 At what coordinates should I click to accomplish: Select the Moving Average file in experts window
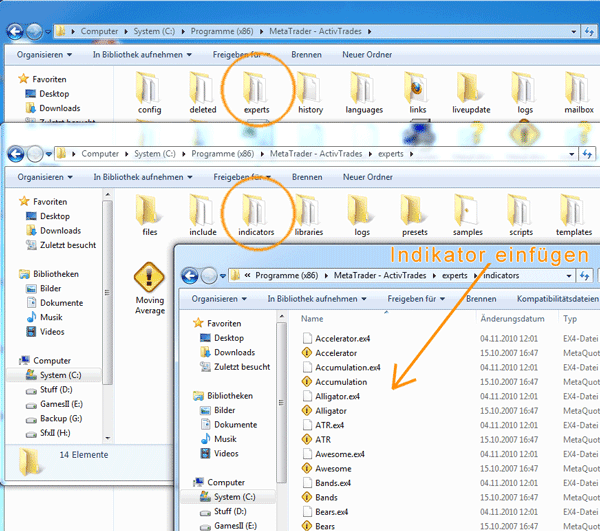click(149, 288)
